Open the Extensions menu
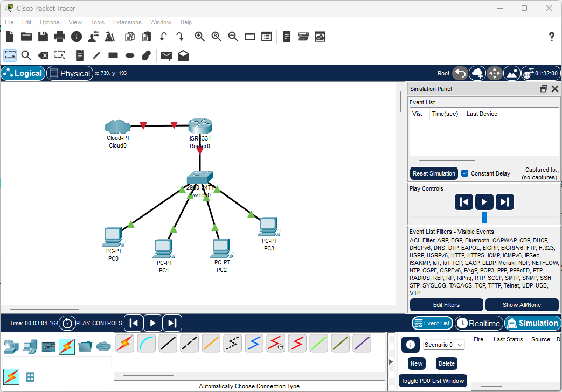The width and height of the screenshot is (562, 392). 127,22
